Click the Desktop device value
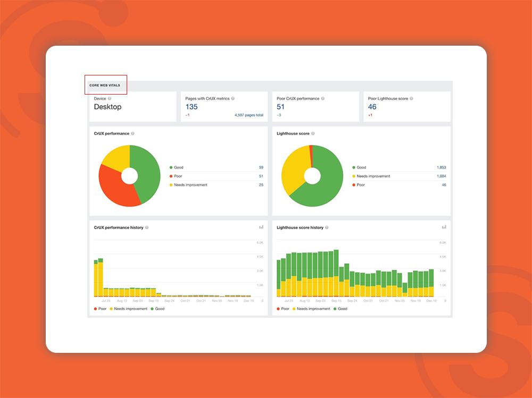The height and width of the screenshot is (398, 532). point(107,107)
